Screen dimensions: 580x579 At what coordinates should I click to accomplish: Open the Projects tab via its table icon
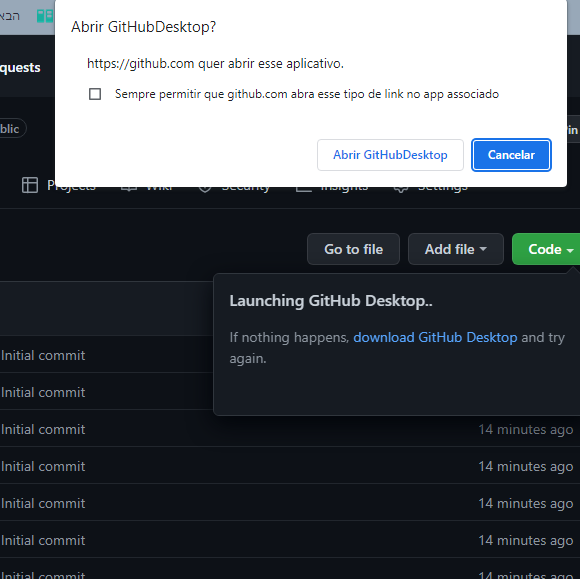30,185
